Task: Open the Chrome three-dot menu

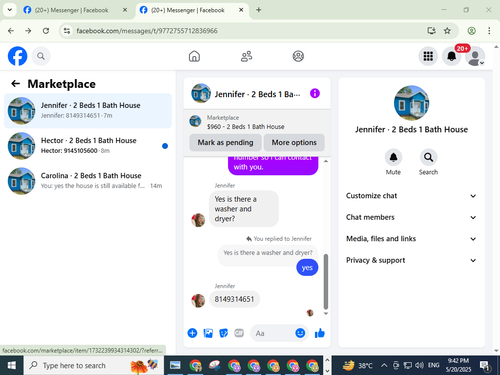Action: click(x=489, y=31)
